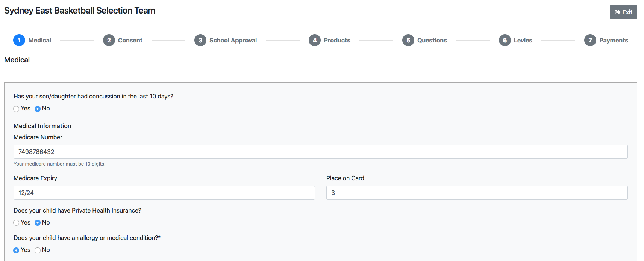
Task: Open the Questions step label
Action: click(x=432, y=40)
